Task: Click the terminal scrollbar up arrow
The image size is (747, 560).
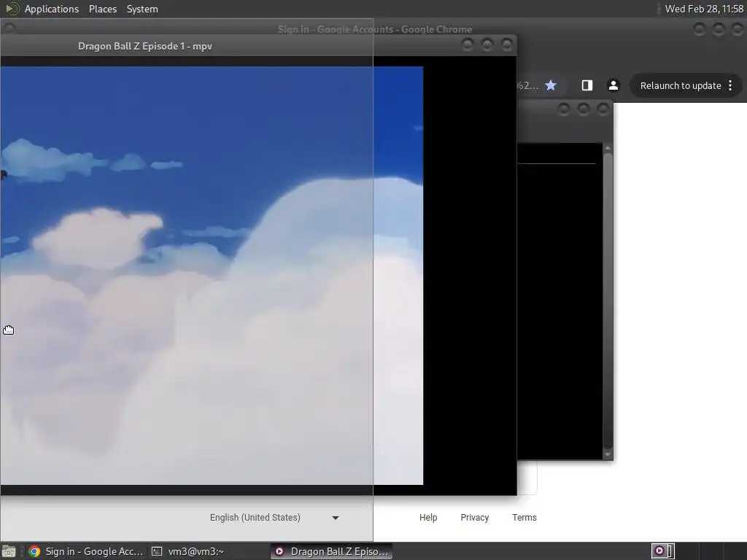Action: (x=608, y=148)
